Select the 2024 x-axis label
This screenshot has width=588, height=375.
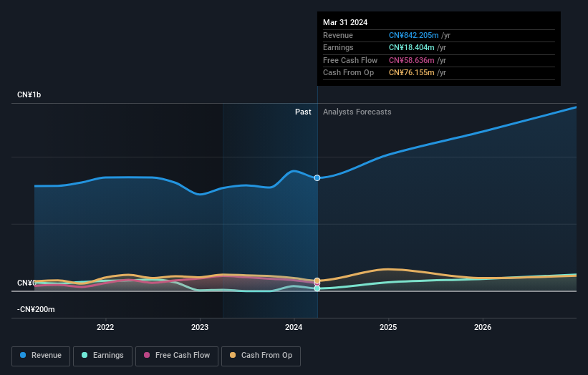point(294,327)
